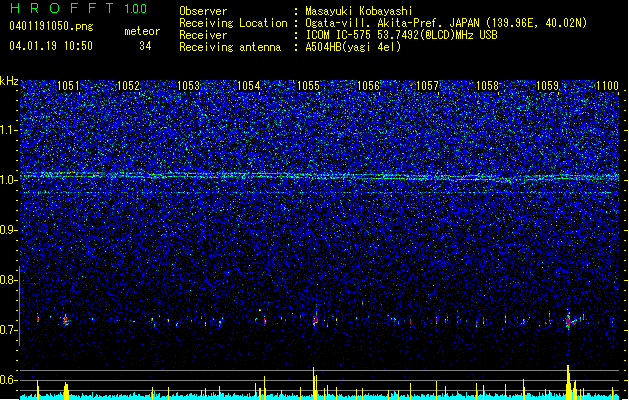This screenshot has width=629, height=400.
Task: Click the meteor count value 34
Action: point(145,46)
